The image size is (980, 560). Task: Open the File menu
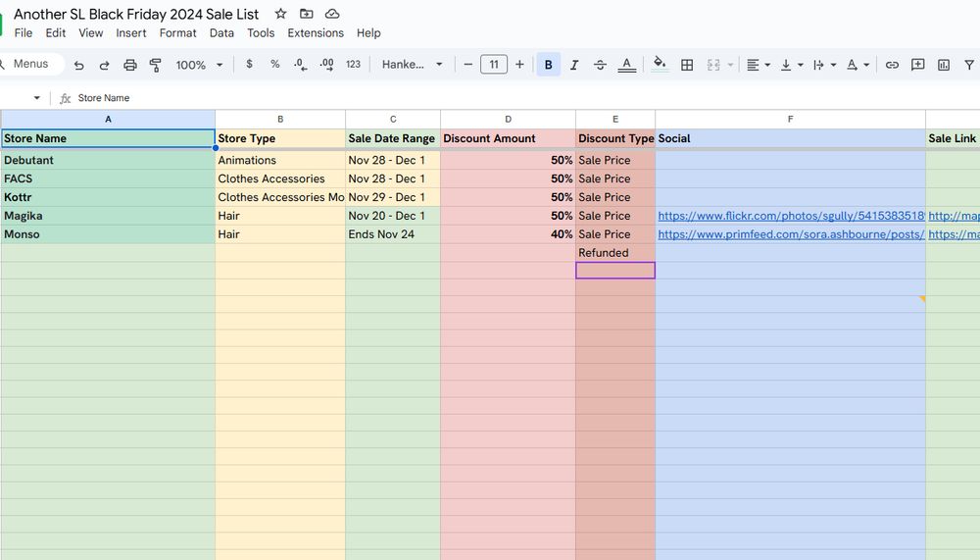tap(24, 32)
